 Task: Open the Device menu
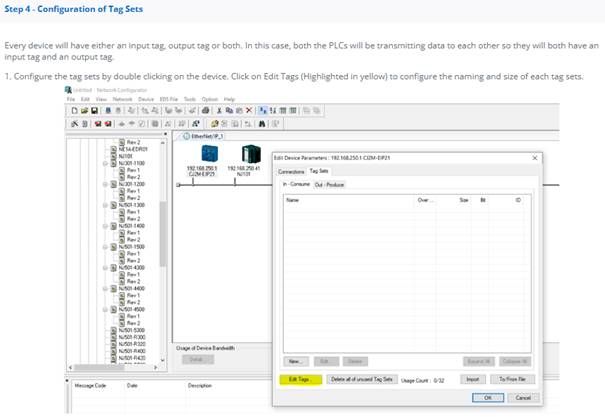coord(146,99)
